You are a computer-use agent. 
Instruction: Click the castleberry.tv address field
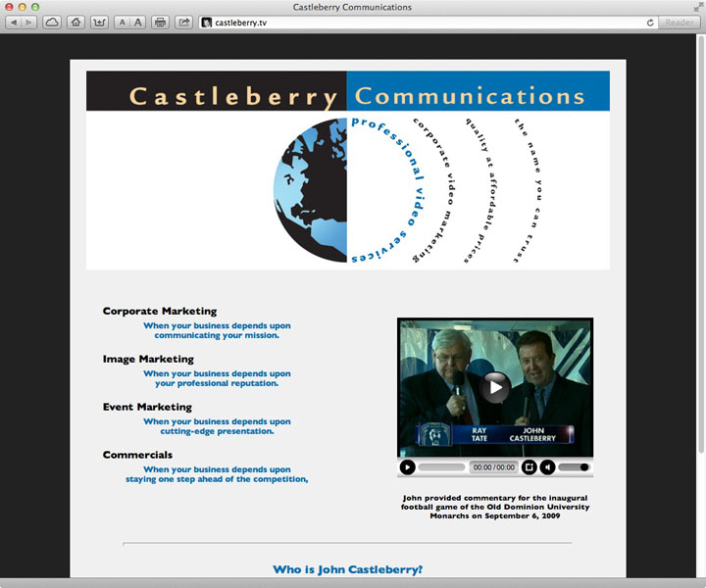(423, 23)
